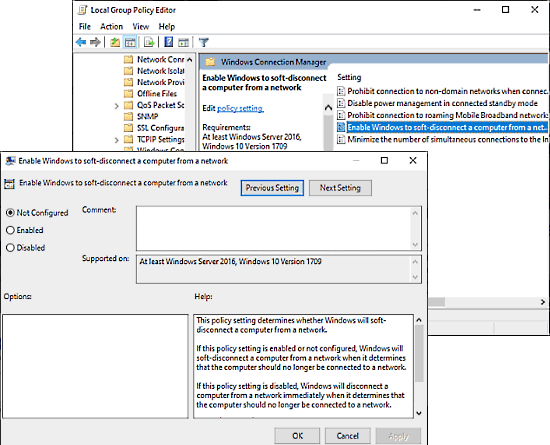Select Disable power management in connected standby mode
The height and width of the screenshot is (445, 550).
(443, 103)
